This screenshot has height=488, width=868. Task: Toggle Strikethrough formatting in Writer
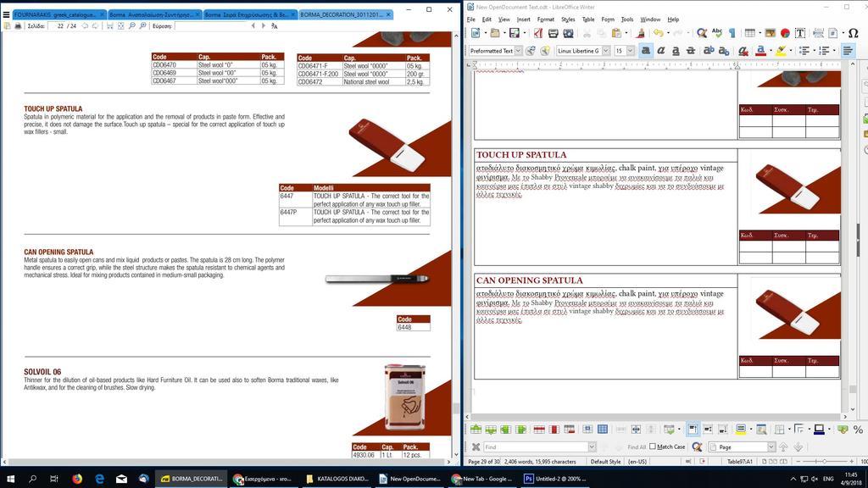pyautogui.click(x=690, y=51)
